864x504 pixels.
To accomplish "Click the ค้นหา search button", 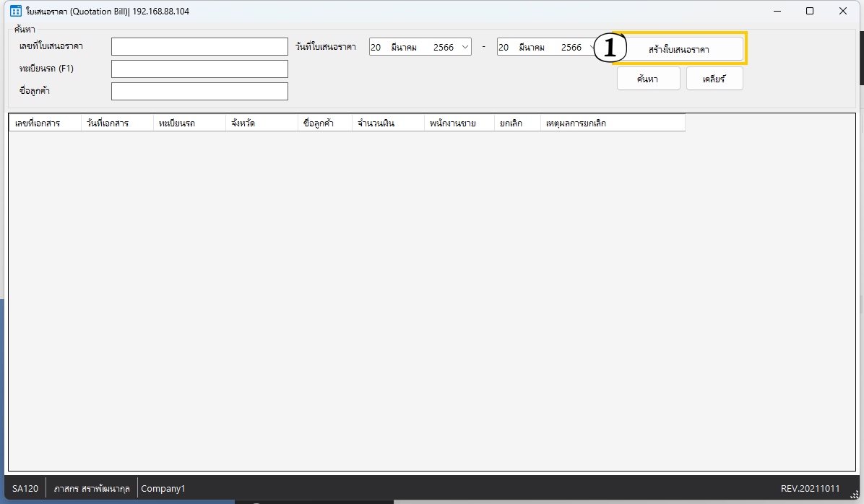I will click(x=648, y=79).
